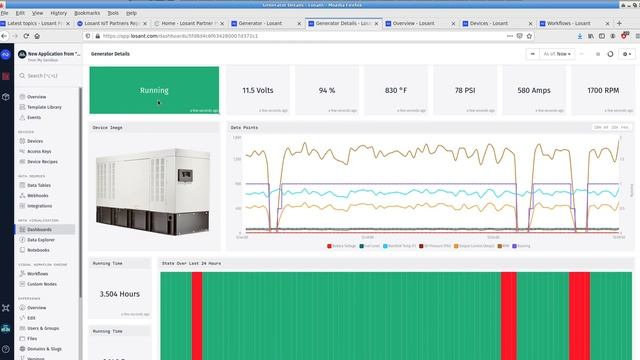640x360 pixels.
Task: Click the Losant logo icon
Action: tap(6, 54)
